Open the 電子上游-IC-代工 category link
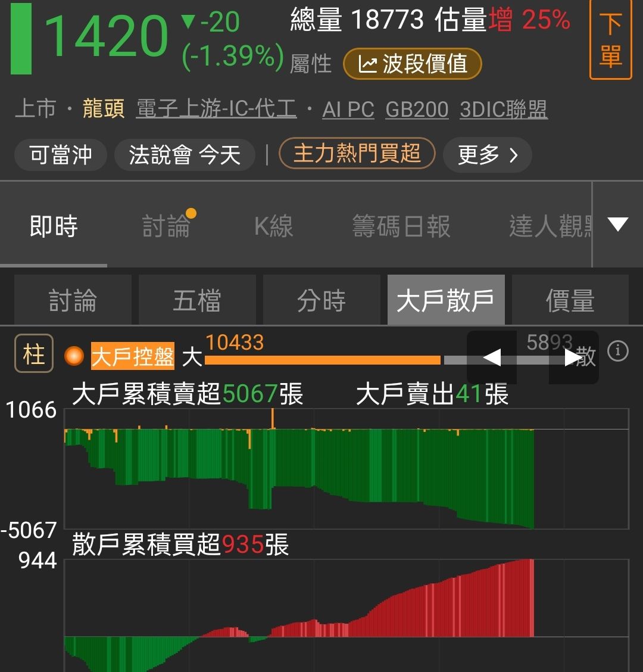643x672 pixels. tap(216, 110)
